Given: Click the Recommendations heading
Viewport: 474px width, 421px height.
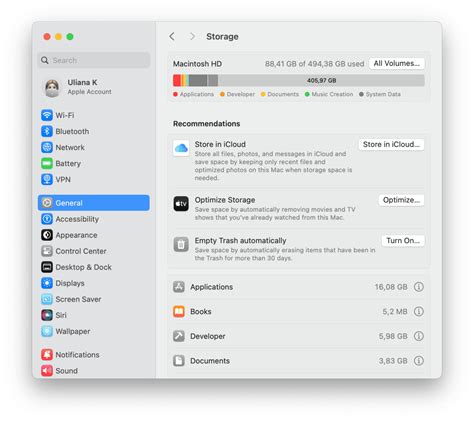Looking at the screenshot, I should coord(206,124).
